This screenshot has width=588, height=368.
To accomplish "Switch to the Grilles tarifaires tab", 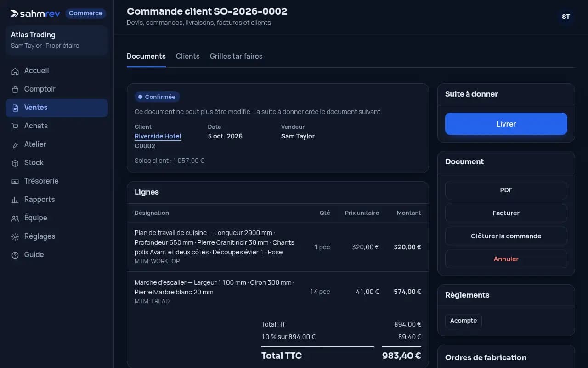I will coord(236,56).
